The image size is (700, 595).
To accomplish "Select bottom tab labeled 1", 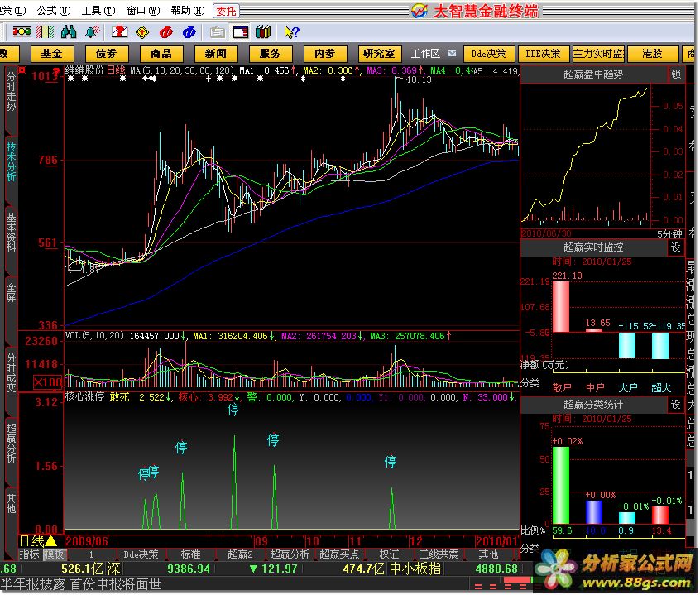I will (x=91, y=554).
